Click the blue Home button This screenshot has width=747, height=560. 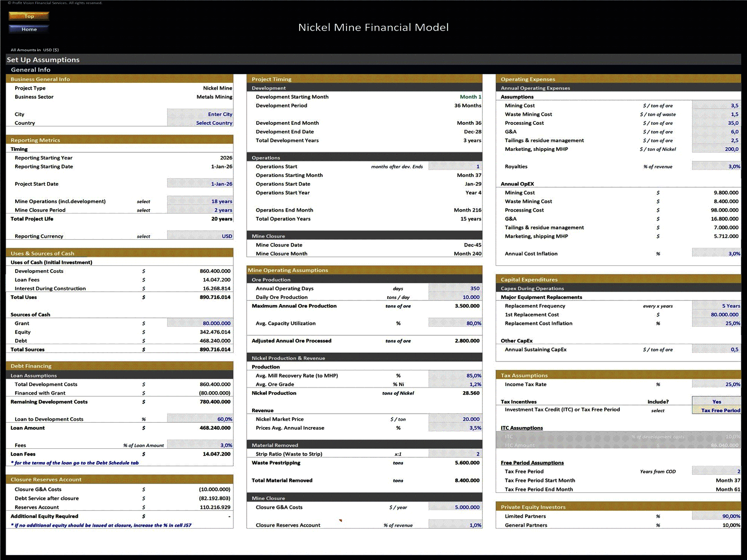(29, 29)
